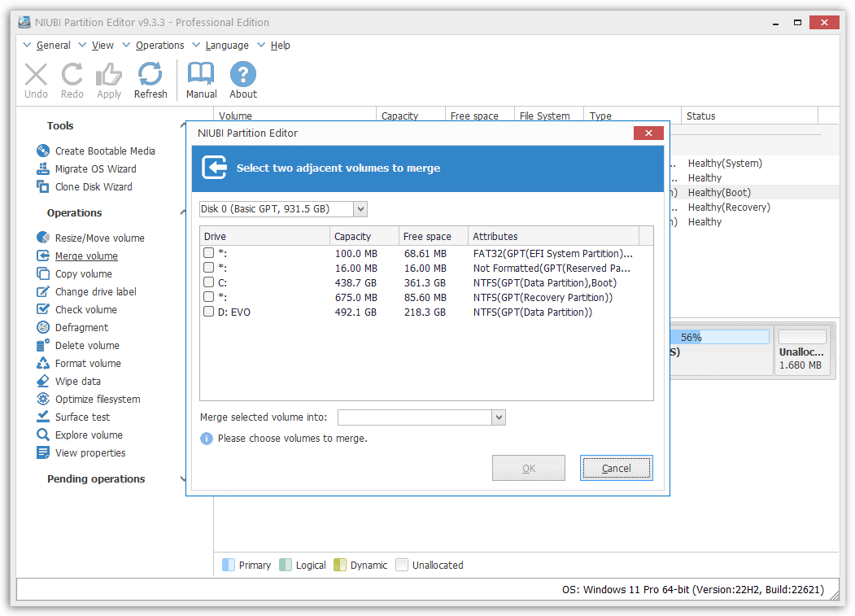The width and height of the screenshot is (855, 616).
Task: Click the info icon beside 'Please choose volumes'
Action: tap(207, 438)
